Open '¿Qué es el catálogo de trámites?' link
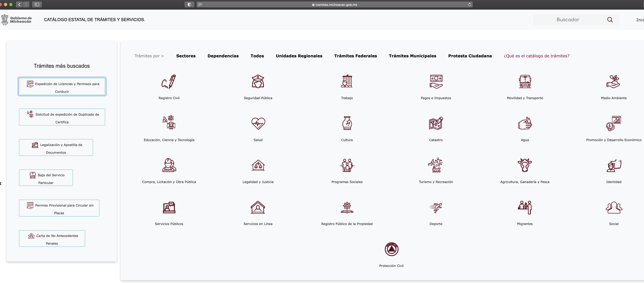The image size is (644, 283). pyautogui.click(x=536, y=56)
